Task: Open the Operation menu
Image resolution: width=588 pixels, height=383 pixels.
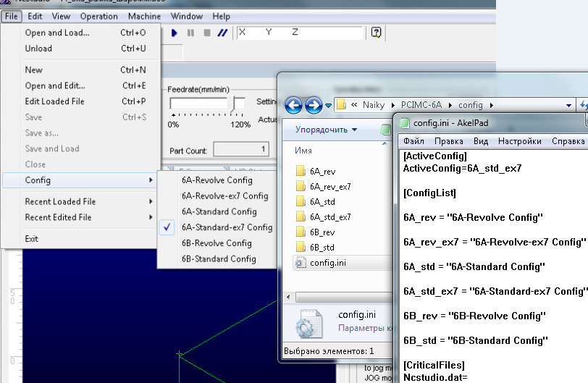Action: (x=99, y=17)
